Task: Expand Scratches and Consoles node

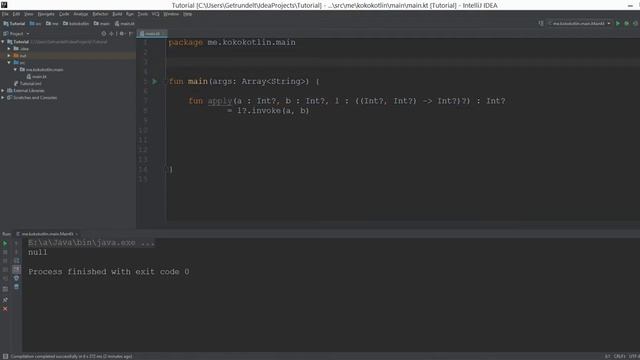Action: coord(3,98)
